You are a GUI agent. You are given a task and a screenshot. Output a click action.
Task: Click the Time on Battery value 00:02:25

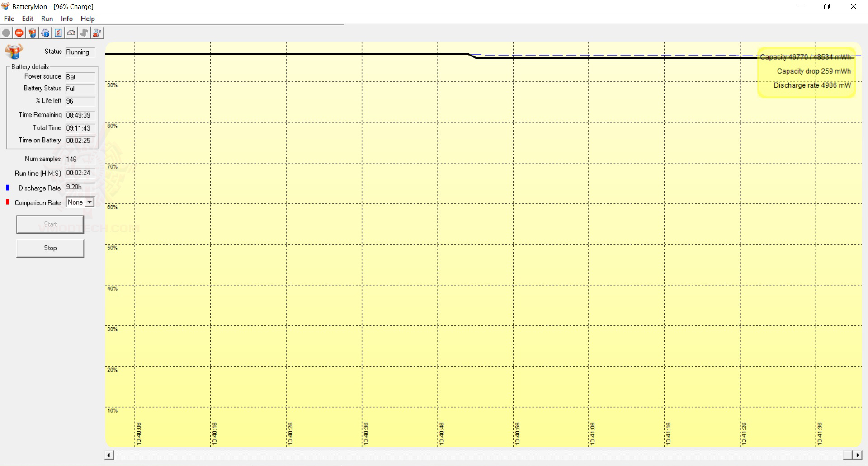(x=80, y=141)
